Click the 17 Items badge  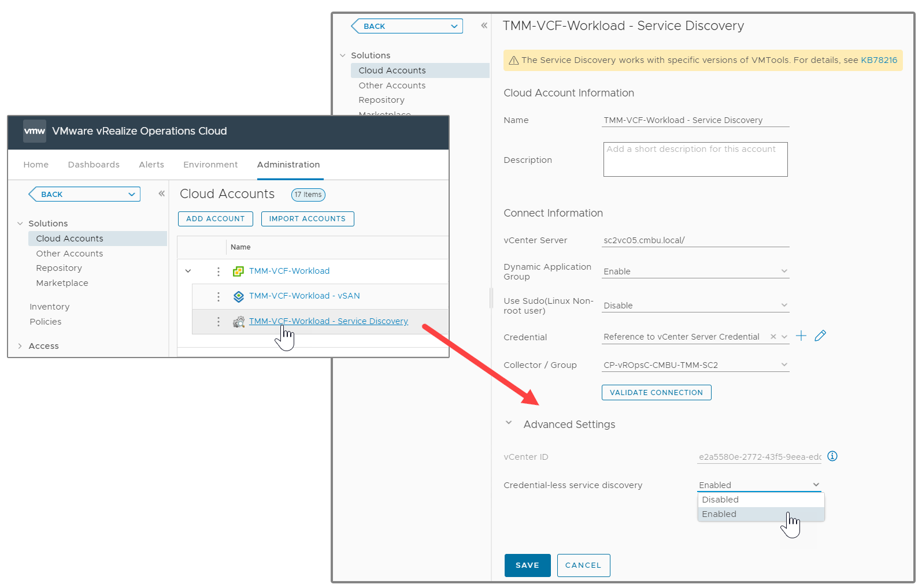coord(308,195)
